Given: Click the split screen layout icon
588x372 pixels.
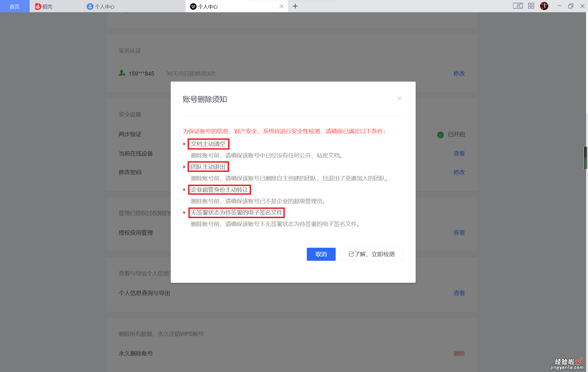Looking at the screenshot, I should click(x=516, y=6).
